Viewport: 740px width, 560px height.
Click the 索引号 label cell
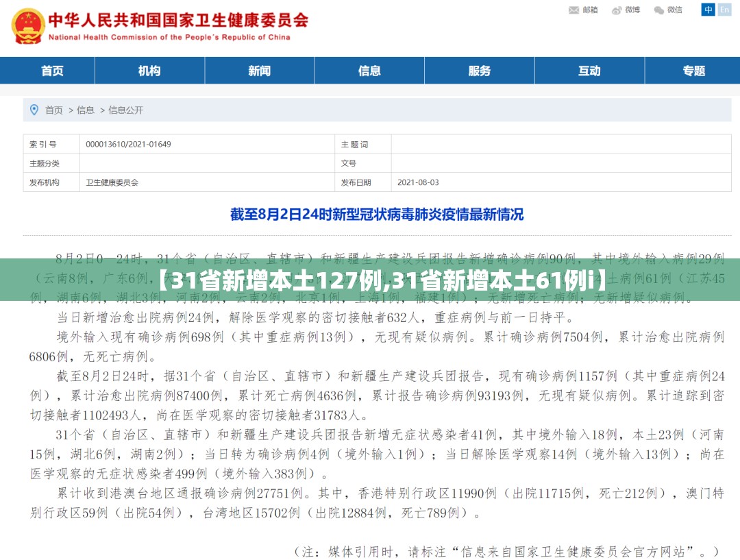pyautogui.click(x=51, y=144)
